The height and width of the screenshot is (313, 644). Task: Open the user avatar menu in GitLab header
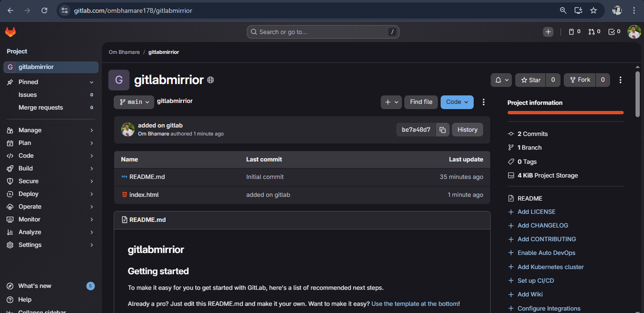[x=634, y=32]
